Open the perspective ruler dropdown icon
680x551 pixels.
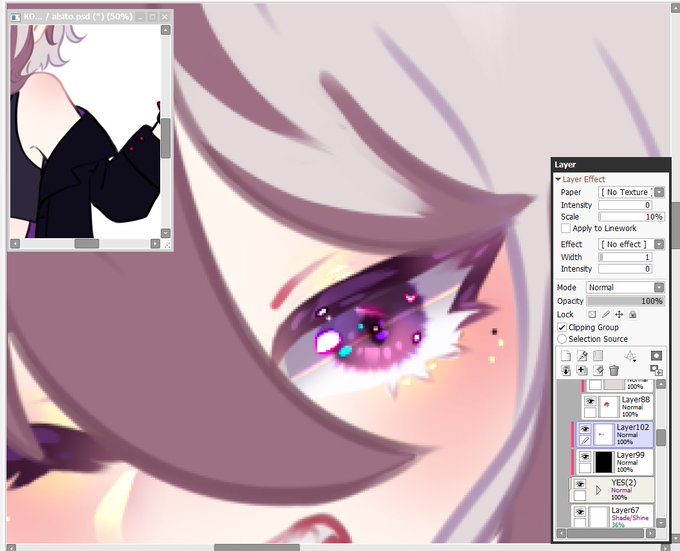point(630,356)
